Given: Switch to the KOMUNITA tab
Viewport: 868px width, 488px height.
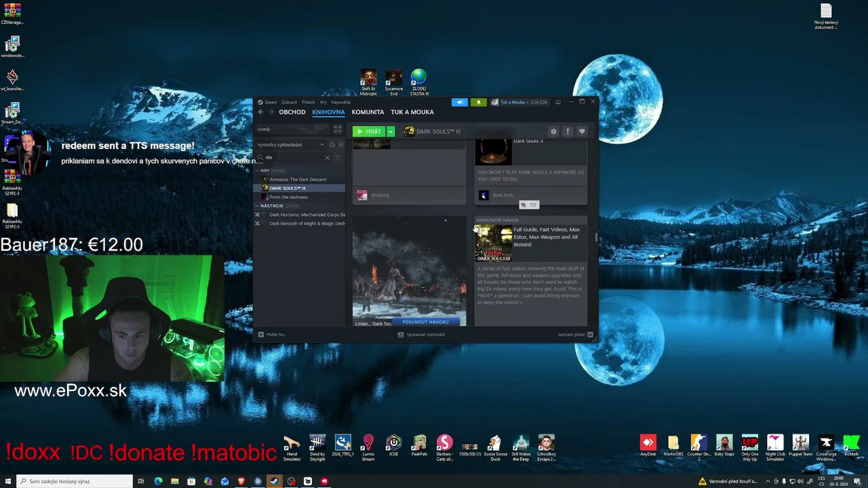Looking at the screenshot, I should (368, 112).
